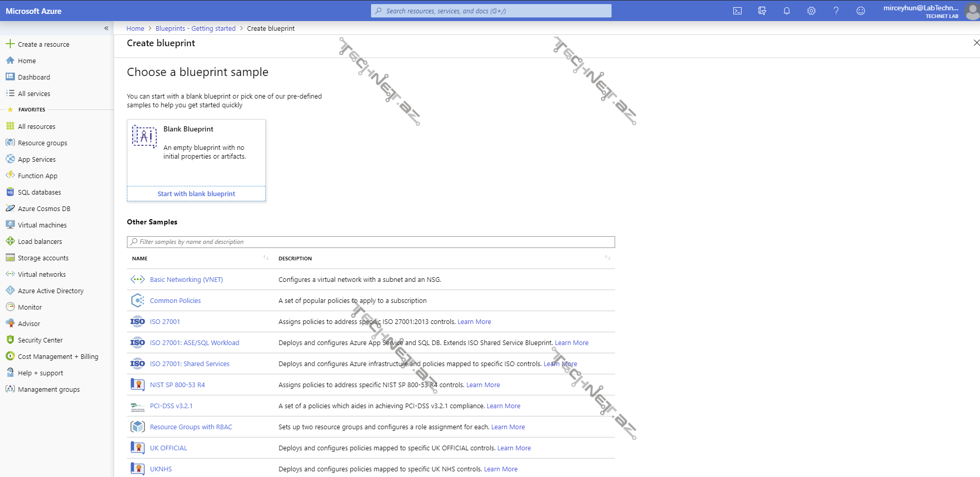The width and height of the screenshot is (980, 477).
Task: Open the notifications bell
Action: pos(787,11)
